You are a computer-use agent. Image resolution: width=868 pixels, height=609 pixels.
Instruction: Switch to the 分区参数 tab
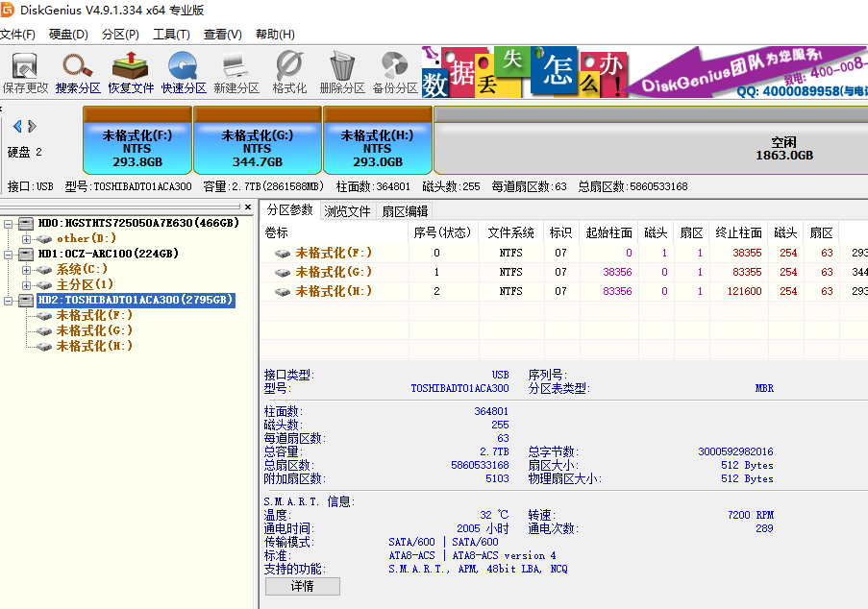pos(290,210)
